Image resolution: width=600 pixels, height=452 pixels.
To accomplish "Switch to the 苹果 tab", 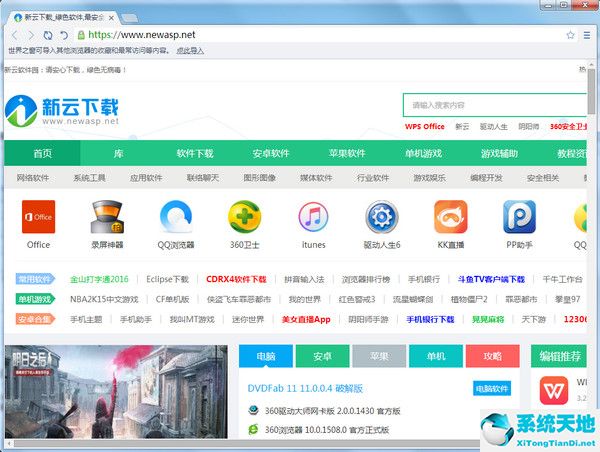I will click(x=379, y=356).
